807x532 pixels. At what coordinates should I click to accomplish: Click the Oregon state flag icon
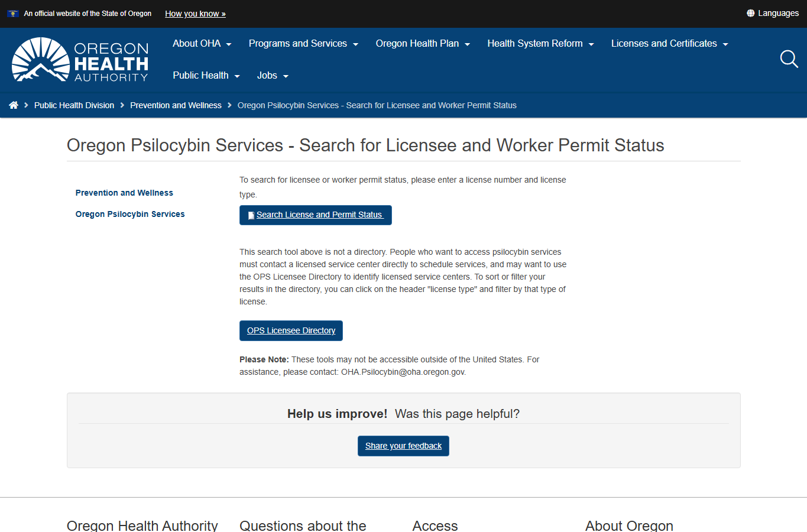(13, 14)
